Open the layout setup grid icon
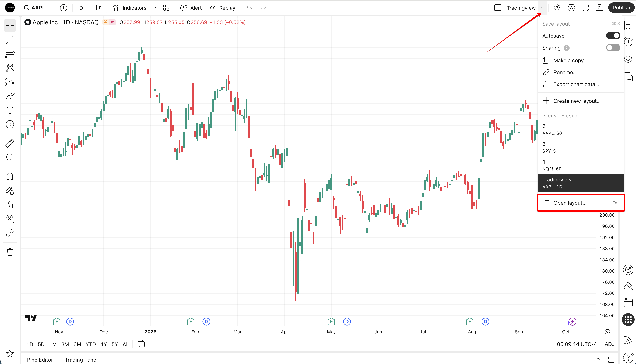636x364 pixels. pyautogui.click(x=166, y=8)
